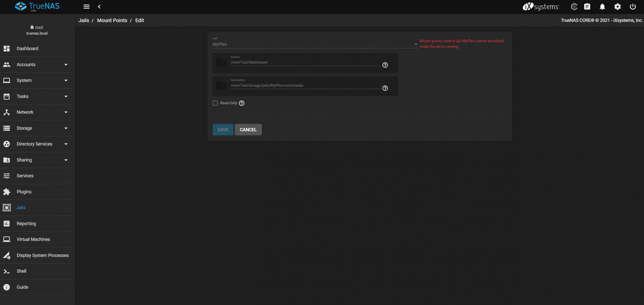Click the Services sliders icon
The image size is (644, 305).
[7, 176]
